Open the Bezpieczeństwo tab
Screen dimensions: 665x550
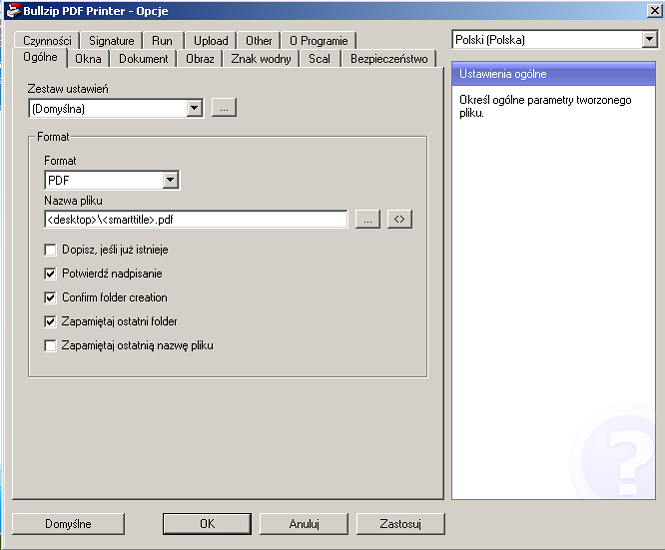coord(389,59)
